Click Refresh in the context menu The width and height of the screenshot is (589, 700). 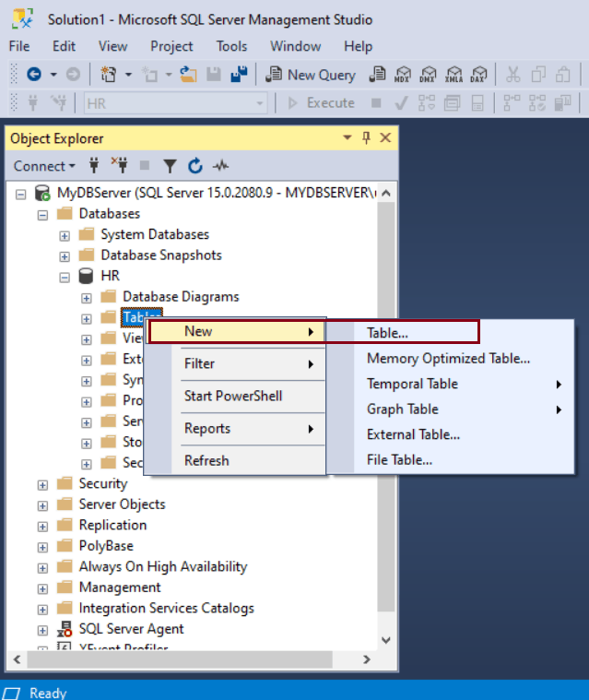[206, 460]
